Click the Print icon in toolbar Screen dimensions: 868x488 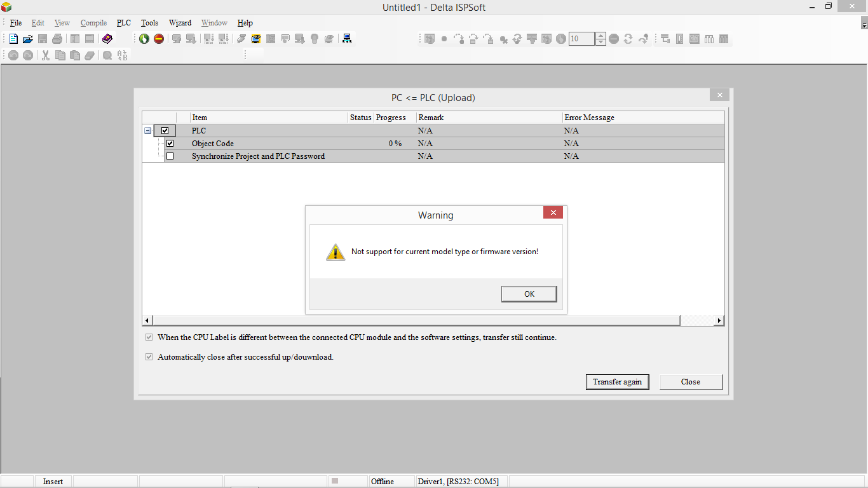pos(57,39)
